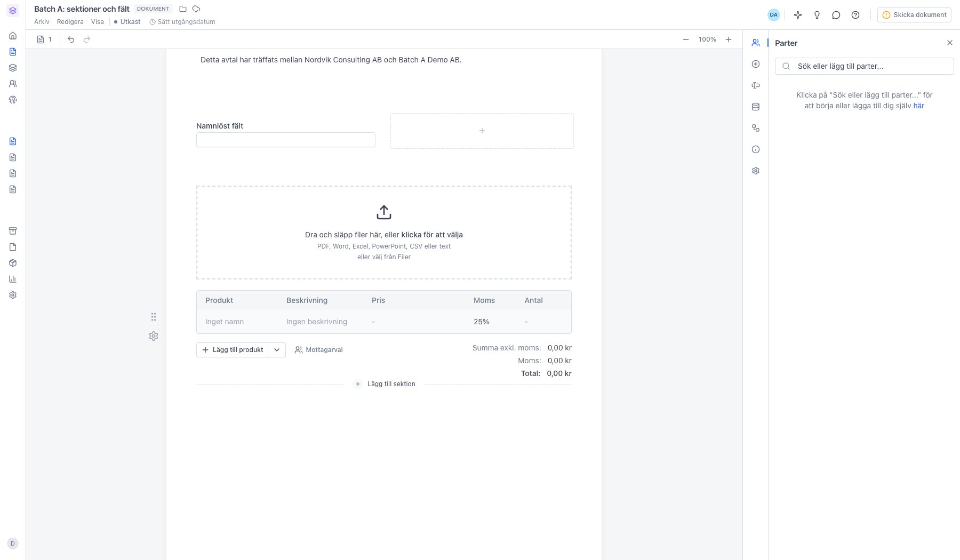Screen dimensions: 960x560
Task: Open the Redigera menu
Action: click(x=70, y=22)
